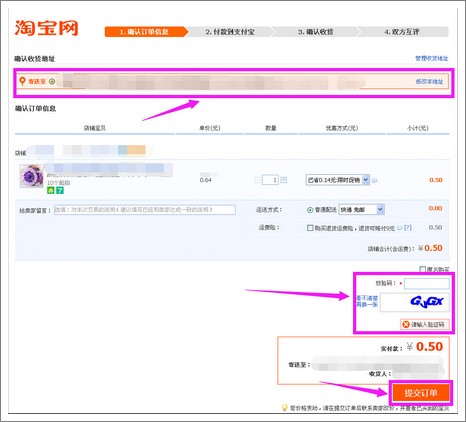Click step 1 confirm order info tab
This screenshot has height=422, width=466.
click(145, 32)
